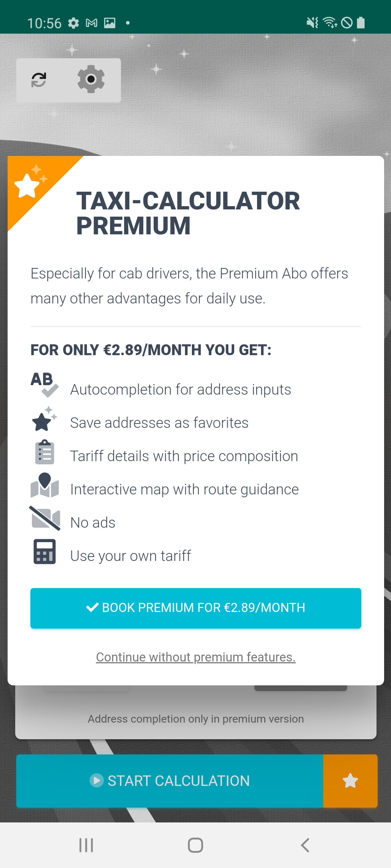Tap the interactive map marker icon
Image resolution: width=391 pixels, height=868 pixels.
point(45,486)
